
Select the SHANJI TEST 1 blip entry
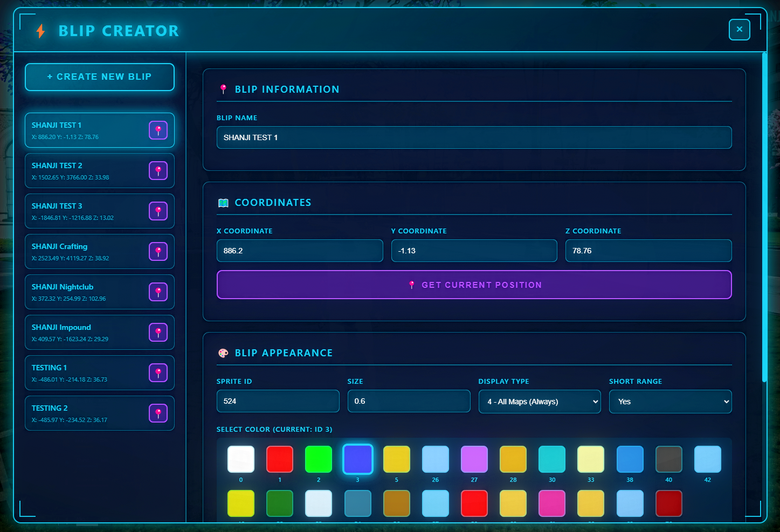pyautogui.click(x=100, y=130)
